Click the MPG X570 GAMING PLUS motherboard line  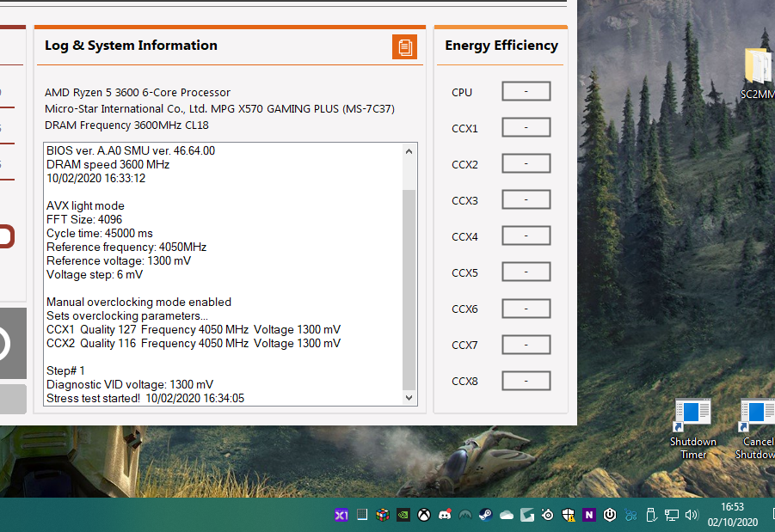[x=219, y=108]
